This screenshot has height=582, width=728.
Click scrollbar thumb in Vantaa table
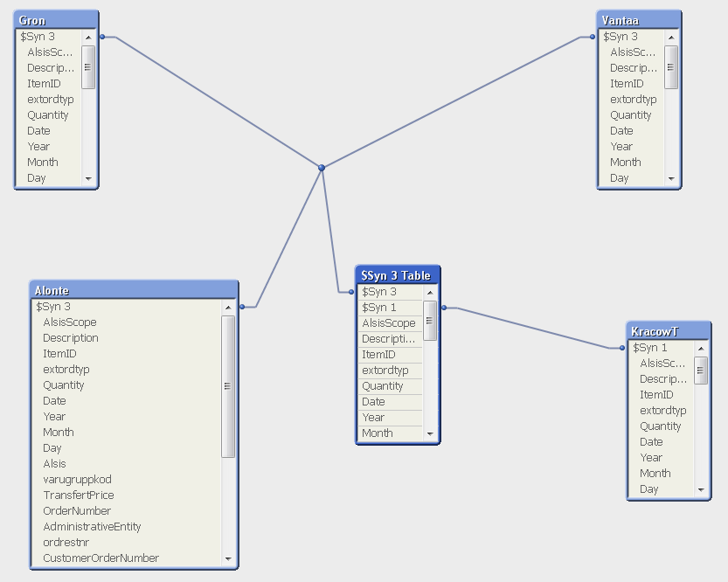[671, 67]
